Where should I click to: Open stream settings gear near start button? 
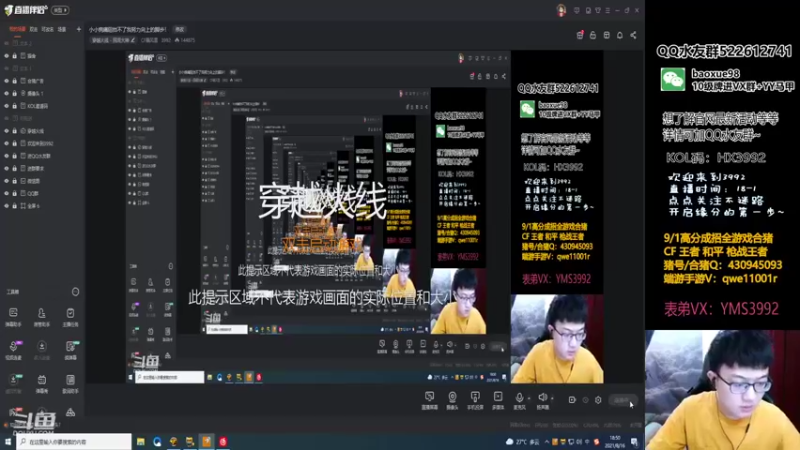point(598,400)
